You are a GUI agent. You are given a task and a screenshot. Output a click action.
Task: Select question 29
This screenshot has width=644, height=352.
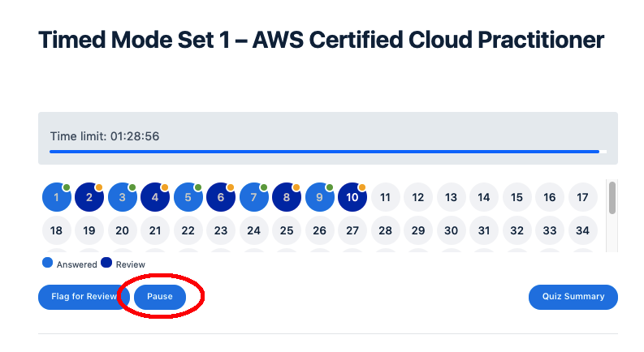coord(418,230)
